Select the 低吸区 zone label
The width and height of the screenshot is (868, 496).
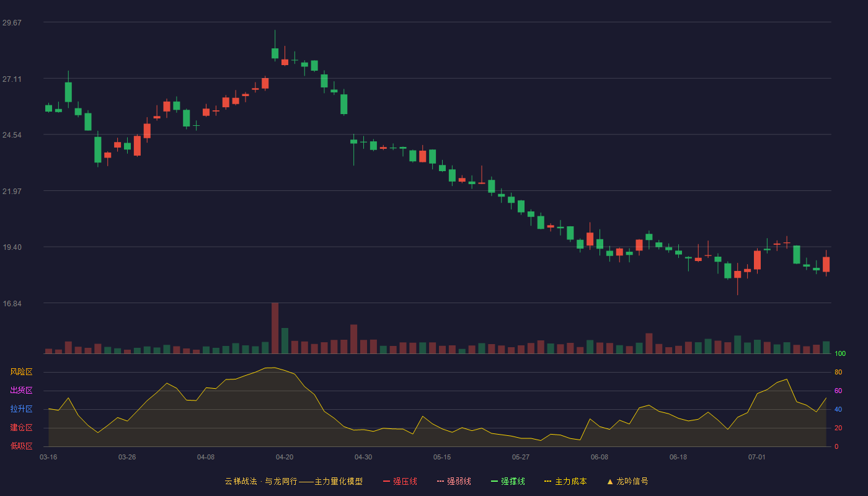click(21, 446)
